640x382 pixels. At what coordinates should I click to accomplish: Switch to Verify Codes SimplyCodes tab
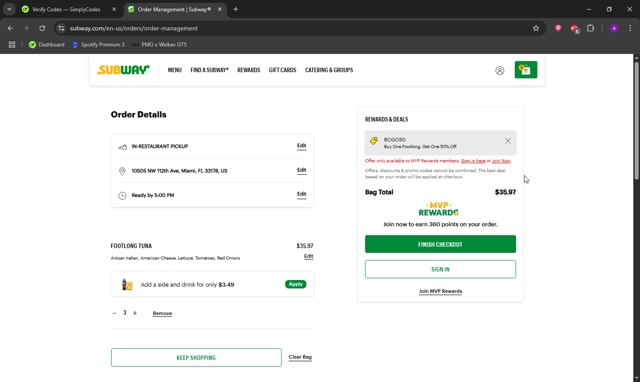[x=65, y=9]
